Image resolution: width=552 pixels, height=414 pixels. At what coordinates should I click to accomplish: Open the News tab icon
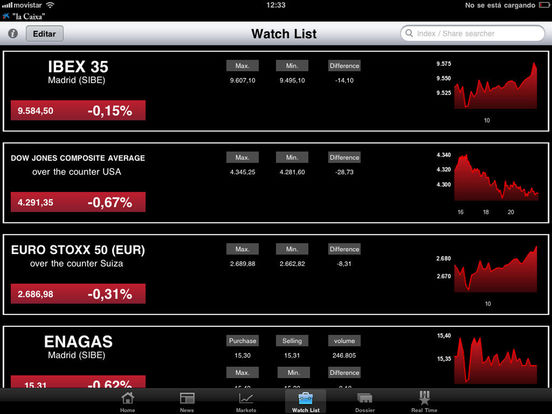(x=187, y=399)
